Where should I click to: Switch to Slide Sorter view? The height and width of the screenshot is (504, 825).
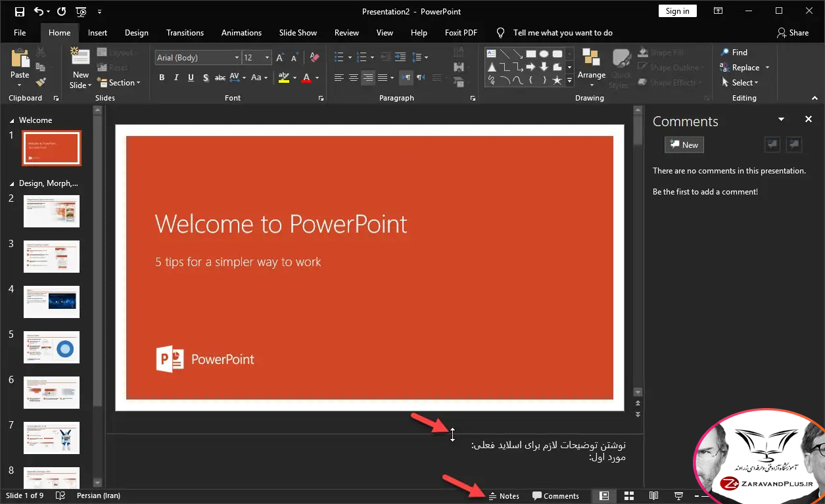point(628,496)
